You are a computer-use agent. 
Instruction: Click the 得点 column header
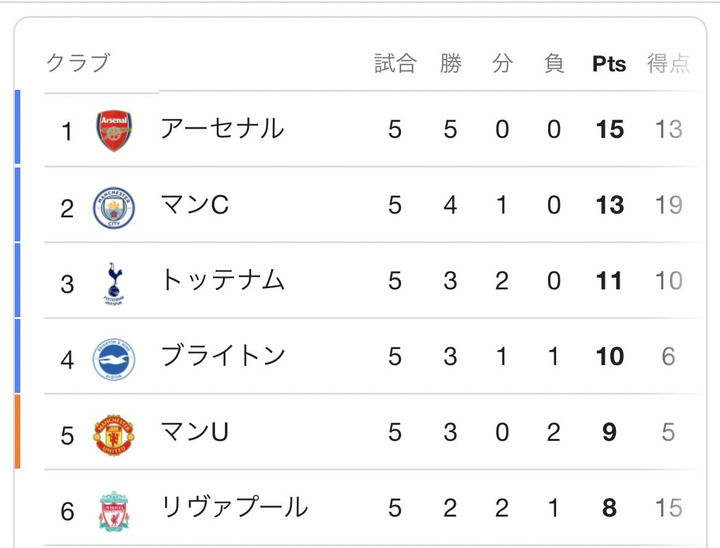click(x=668, y=64)
